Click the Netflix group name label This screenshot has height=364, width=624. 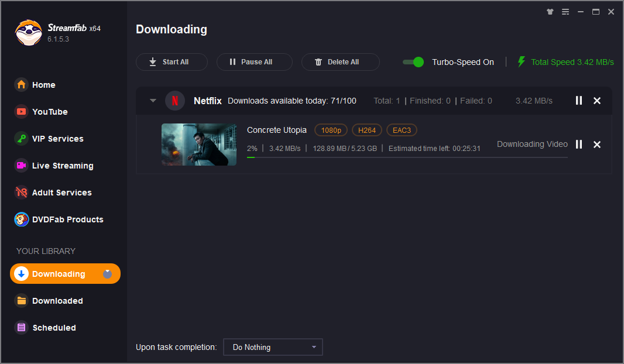click(x=207, y=101)
